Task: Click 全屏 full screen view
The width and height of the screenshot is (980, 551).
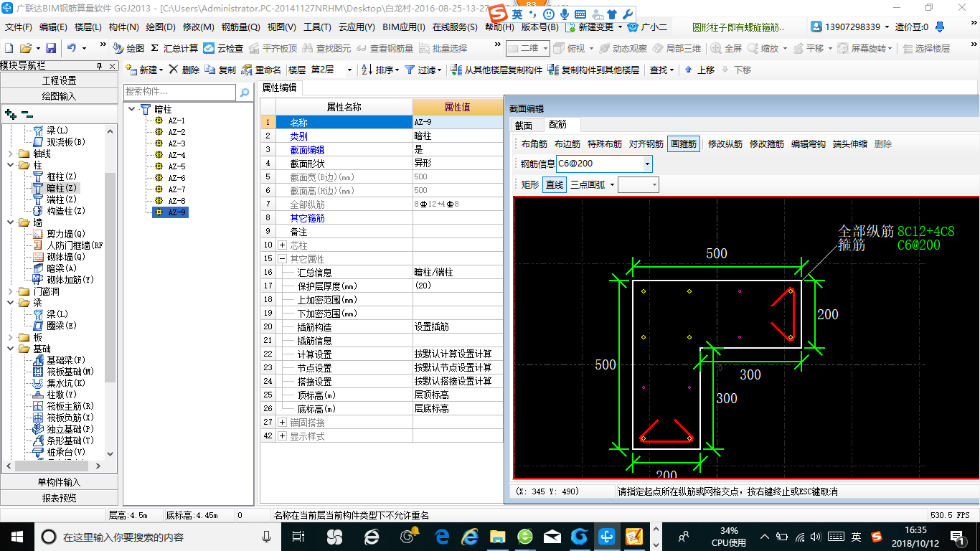Action: click(x=727, y=48)
